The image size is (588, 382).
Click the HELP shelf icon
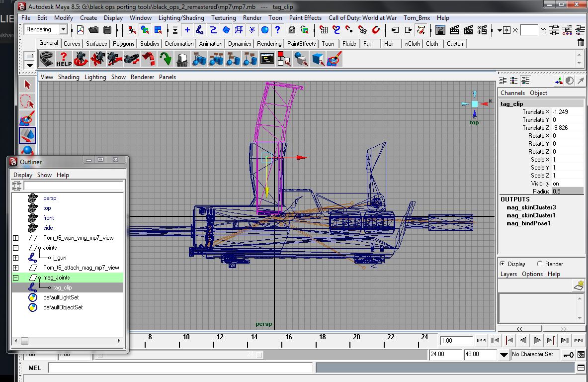63,59
